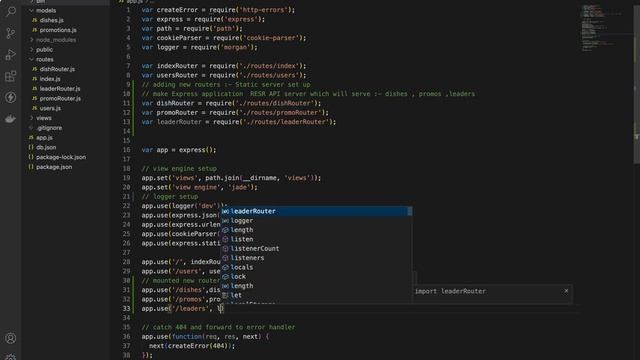
Task: Close the import leaderRouter details popup
Action: 566,291
